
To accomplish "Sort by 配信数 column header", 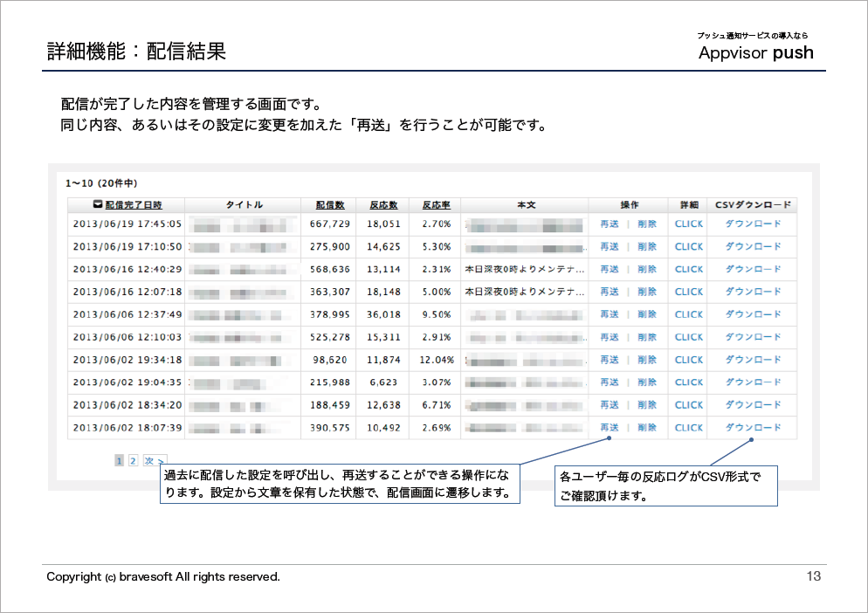I will (x=330, y=205).
